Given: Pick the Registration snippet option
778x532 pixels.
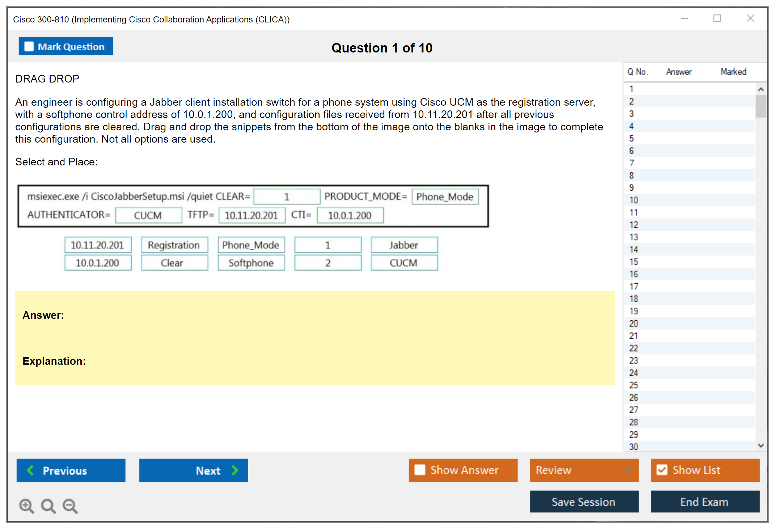Looking at the screenshot, I should pos(174,245).
